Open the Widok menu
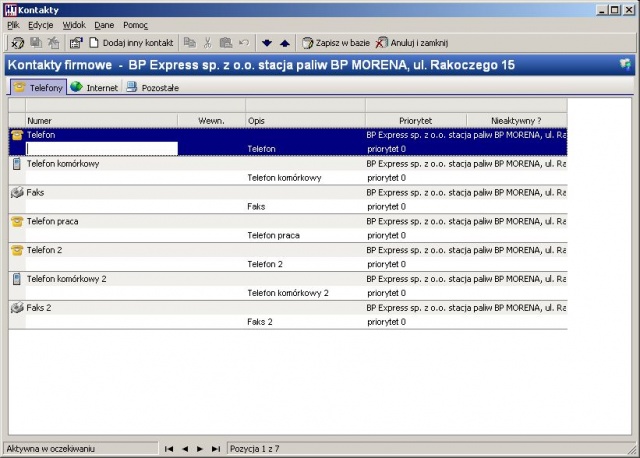 (74, 25)
